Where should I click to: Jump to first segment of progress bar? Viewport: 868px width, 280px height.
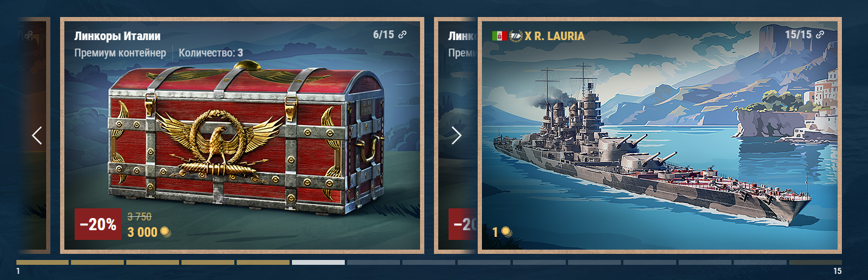tap(42, 262)
